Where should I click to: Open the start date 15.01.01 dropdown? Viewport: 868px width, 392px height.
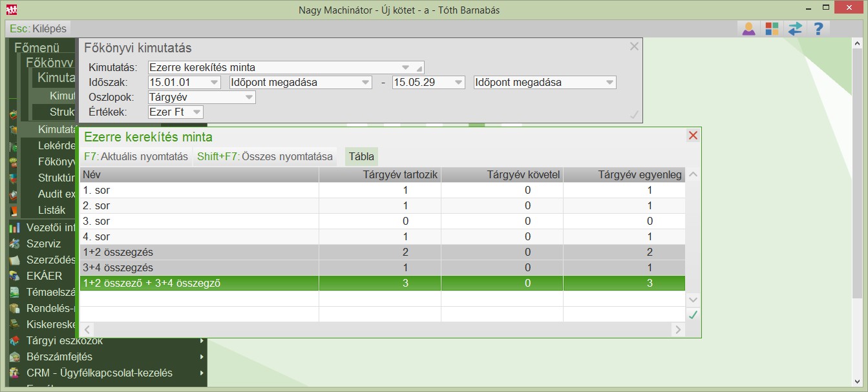coord(215,83)
